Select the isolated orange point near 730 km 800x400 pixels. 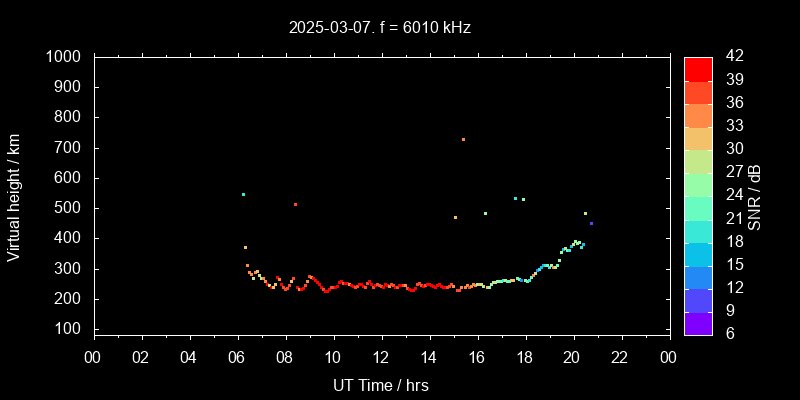[463, 139]
